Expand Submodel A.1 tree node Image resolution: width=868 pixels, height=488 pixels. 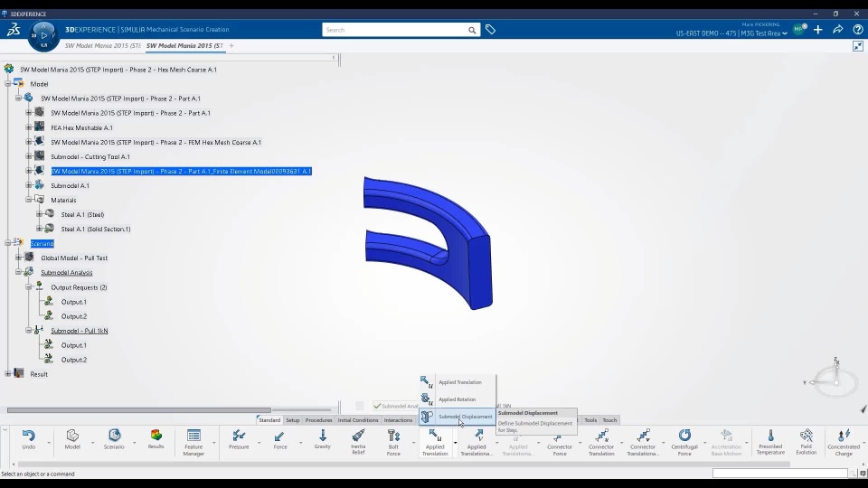pos(29,185)
